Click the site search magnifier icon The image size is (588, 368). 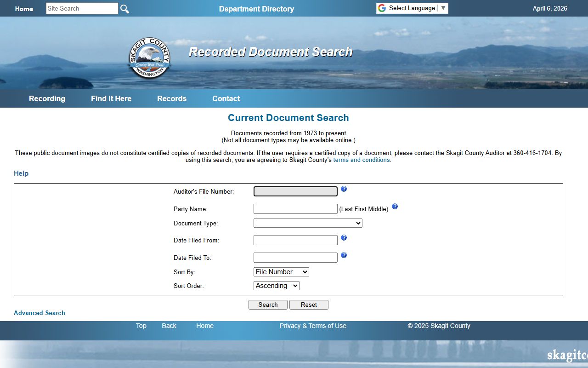pos(124,9)
